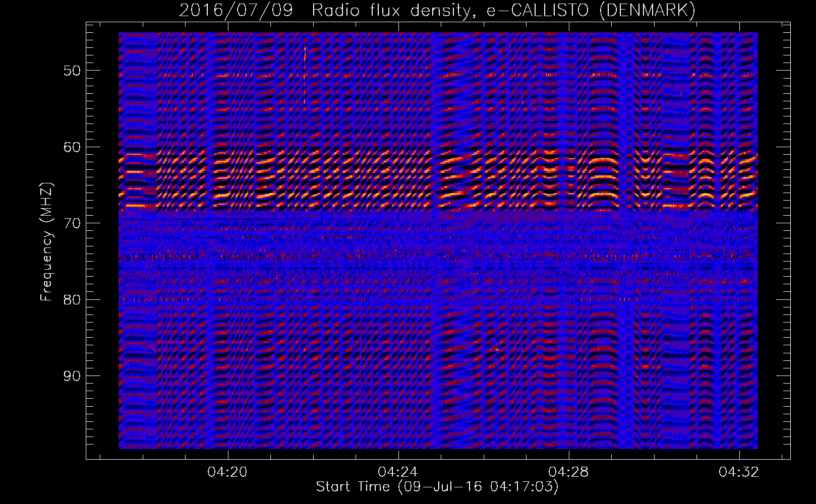This screenshot has height=504, width=816.
Task: Click the 04:20 time tick label
Action: point(227,472)
